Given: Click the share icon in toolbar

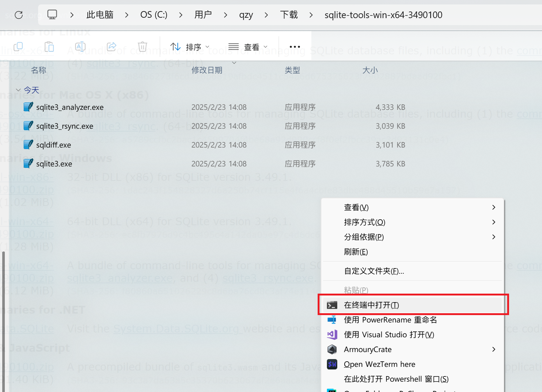Looking at the screenshot, I should tap(111, 47).
